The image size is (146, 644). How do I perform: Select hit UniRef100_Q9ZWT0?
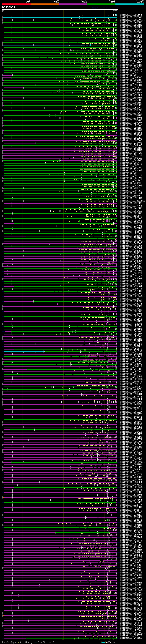tap(131, 67)
